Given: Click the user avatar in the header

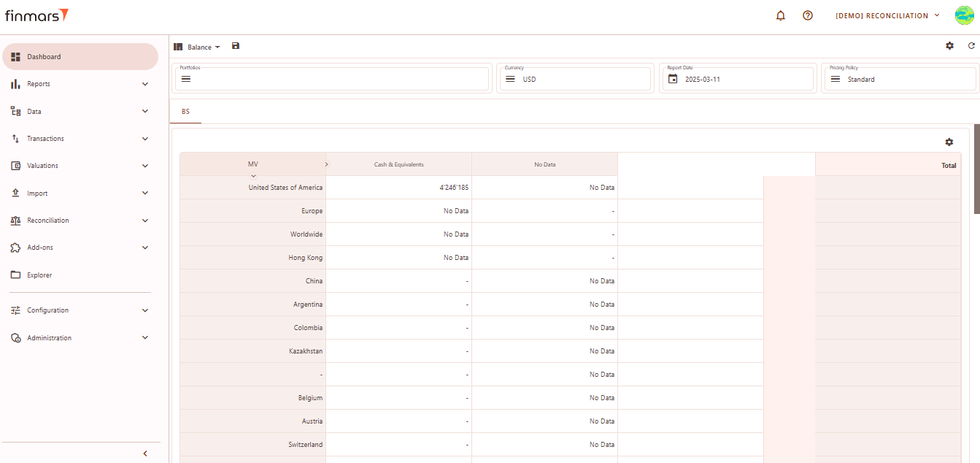Looking at the screenshot, I should click(965, 15).
